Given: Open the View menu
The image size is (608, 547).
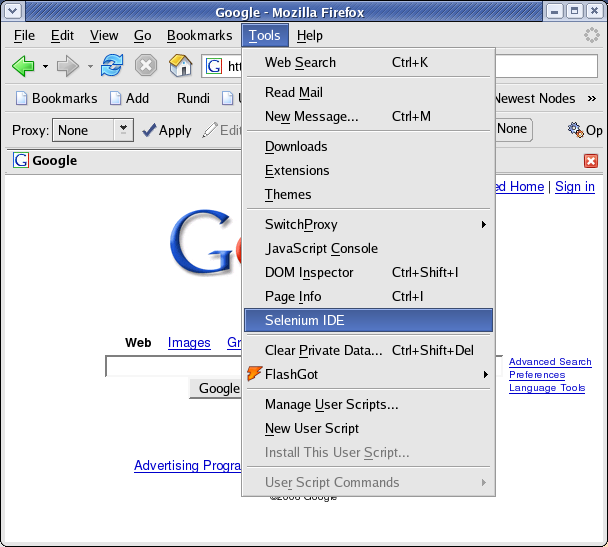Looking at the screenshot, I should click(x=104, y=36).
